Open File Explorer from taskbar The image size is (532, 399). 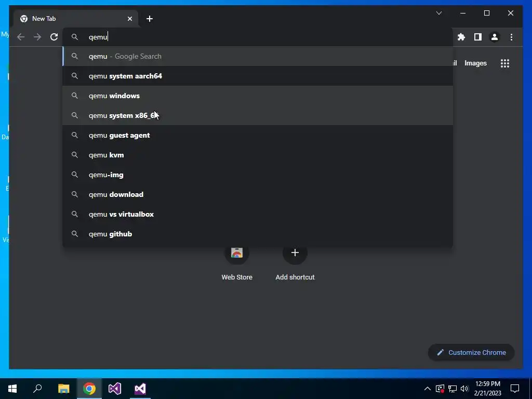[x=63, y=389]
